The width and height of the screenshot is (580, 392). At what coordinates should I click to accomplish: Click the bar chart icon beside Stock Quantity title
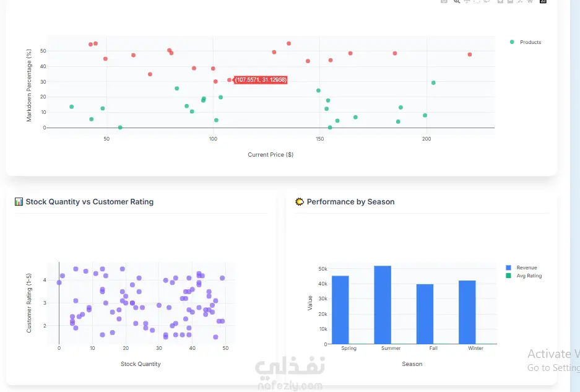(x=19, y=202)
